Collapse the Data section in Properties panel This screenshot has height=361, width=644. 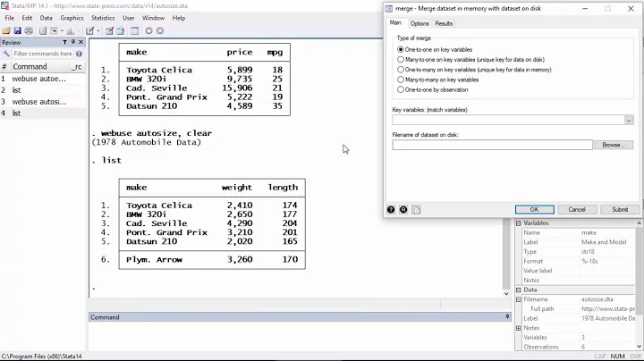point(520,290)
